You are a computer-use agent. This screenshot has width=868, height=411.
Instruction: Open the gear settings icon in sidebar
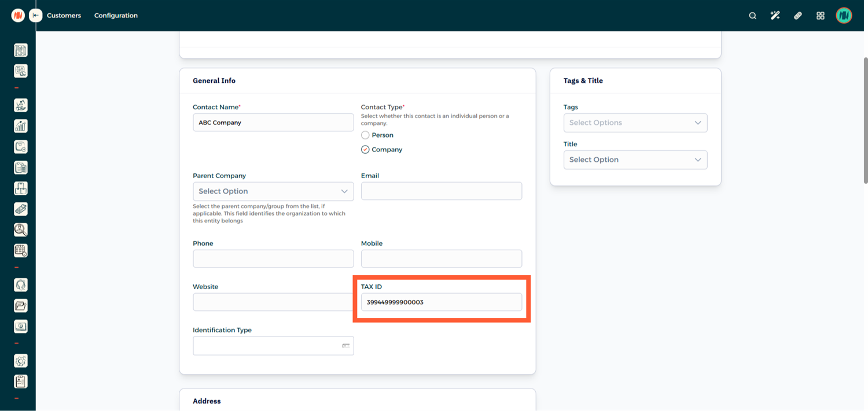tap(21, 361)
